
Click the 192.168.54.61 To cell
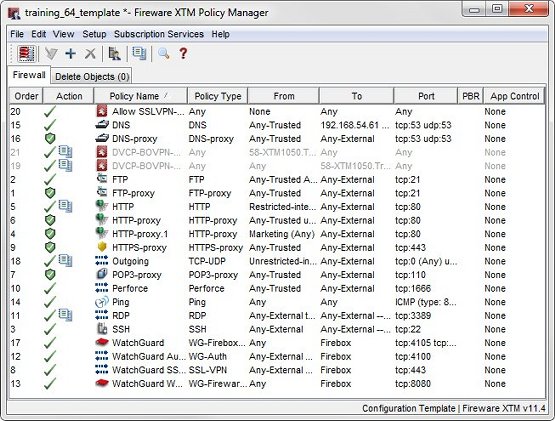[355, 125]
